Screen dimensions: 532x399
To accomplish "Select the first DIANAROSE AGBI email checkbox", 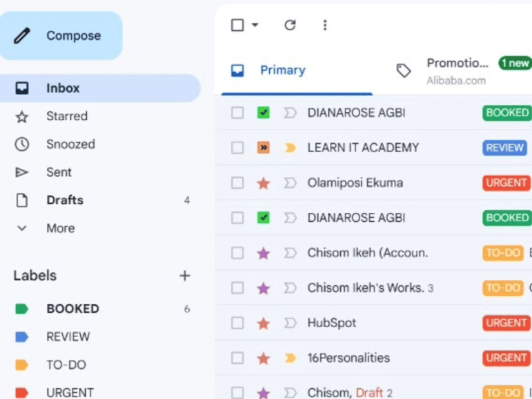I will click(237, 113).
